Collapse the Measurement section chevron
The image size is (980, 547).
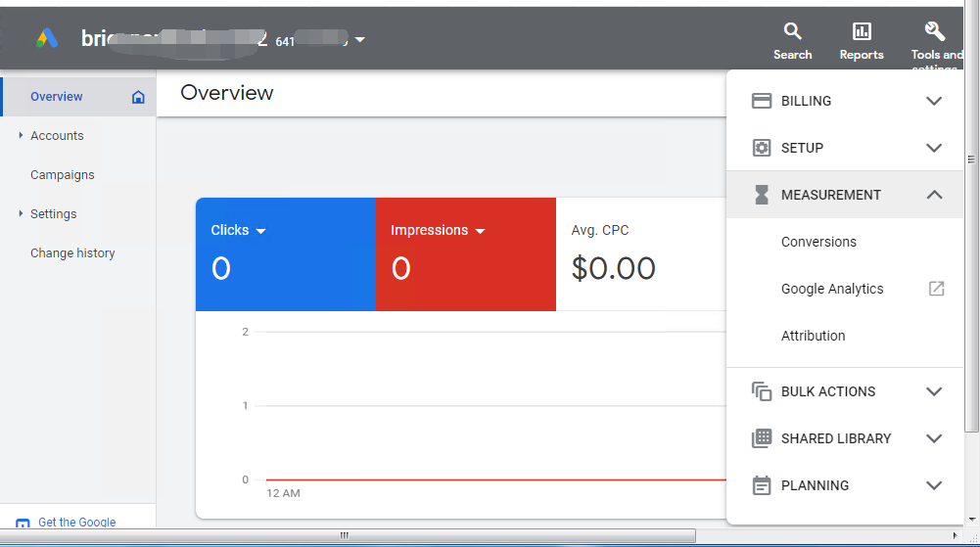tap(934, 195)
